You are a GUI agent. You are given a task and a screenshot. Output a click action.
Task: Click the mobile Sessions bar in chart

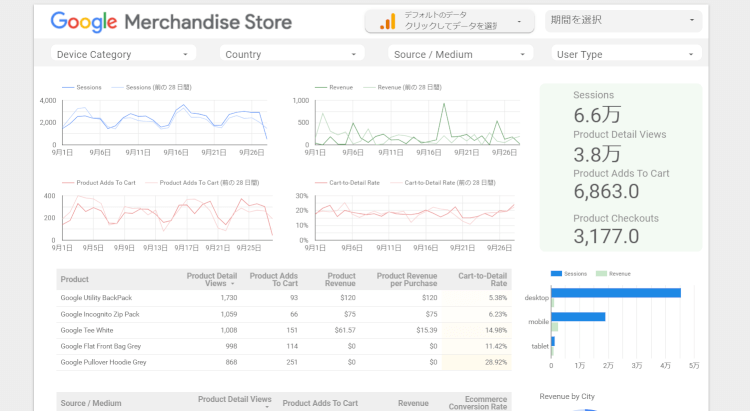(578, 317)
